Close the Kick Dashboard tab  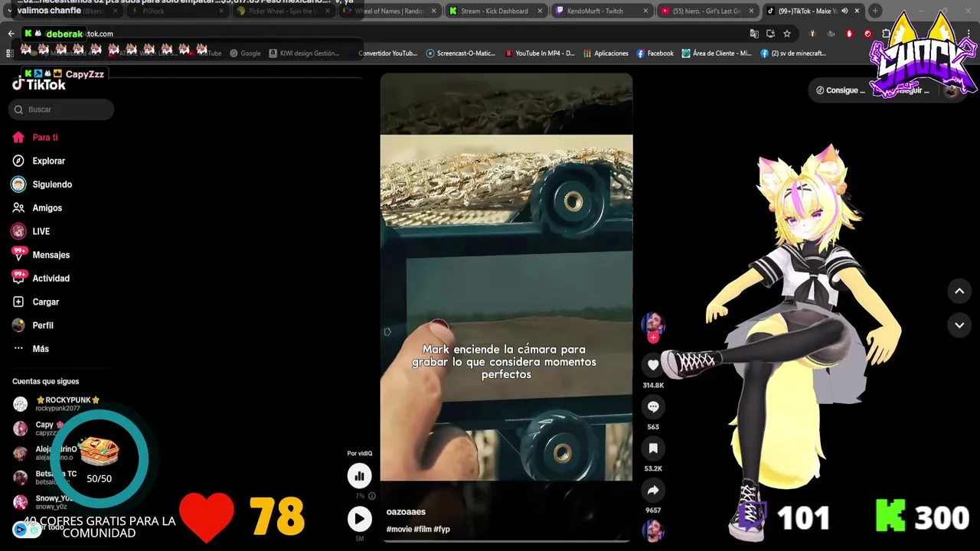tap(540, 11)
